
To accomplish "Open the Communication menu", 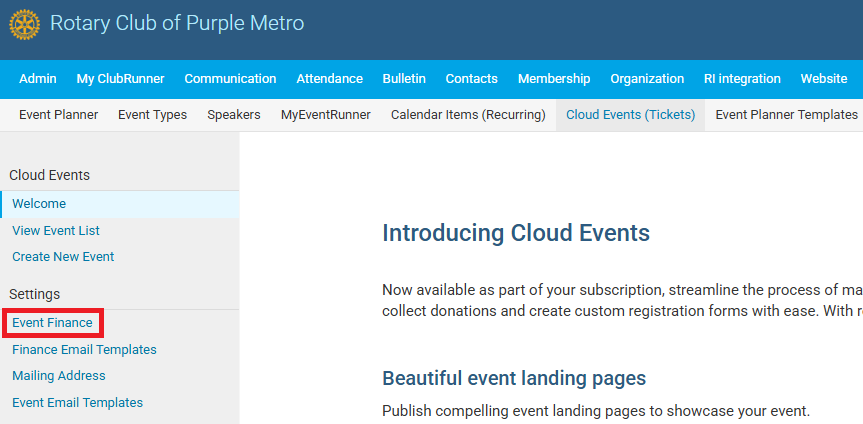I will pyautogui.click(x=230, y=79).
